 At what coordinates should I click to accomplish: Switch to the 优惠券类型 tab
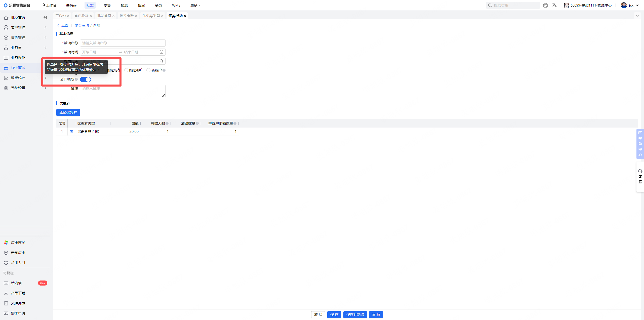(151, 16)
